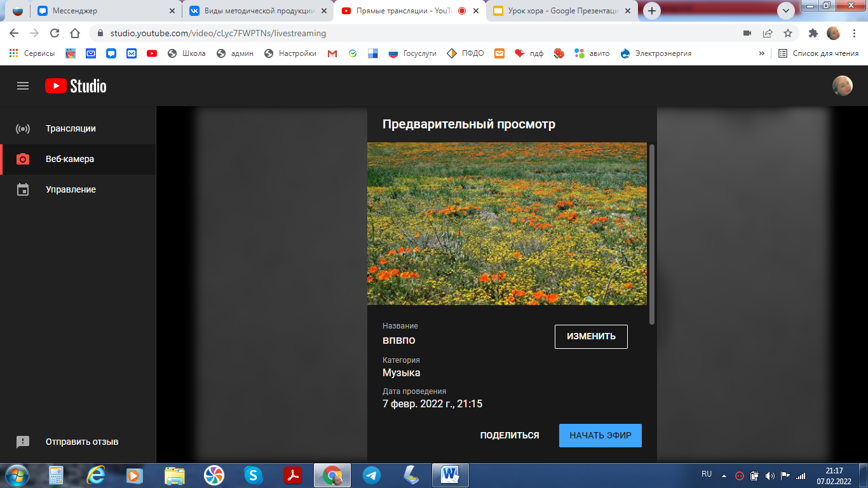Viewport: 868px width, 488px height.
Task: Open the Трансляции section
Action: [x=78, y=128]
